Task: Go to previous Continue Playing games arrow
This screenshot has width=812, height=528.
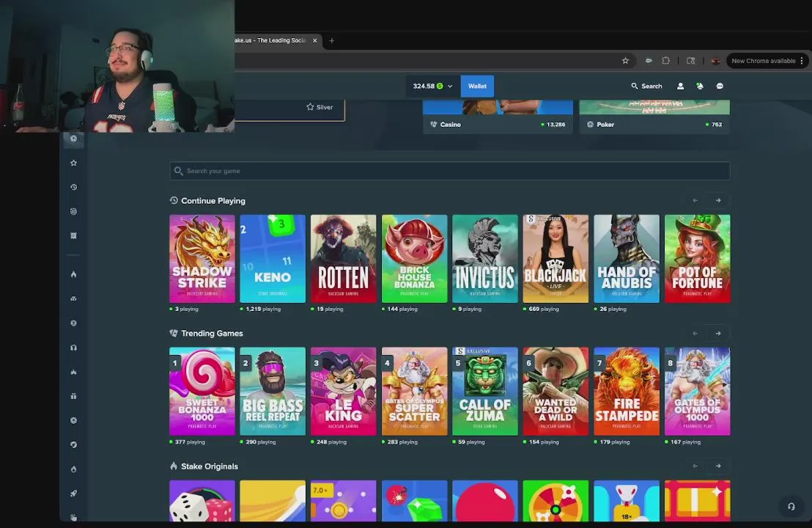Action: (695, 200)
